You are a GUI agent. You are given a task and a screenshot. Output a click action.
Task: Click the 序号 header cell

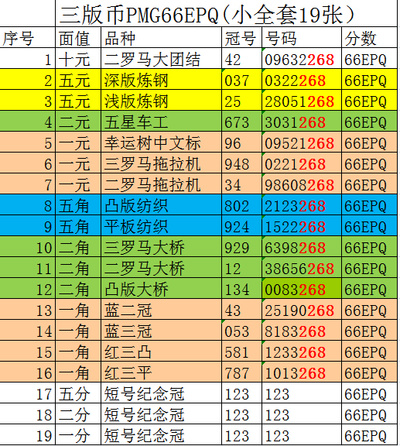28,37
